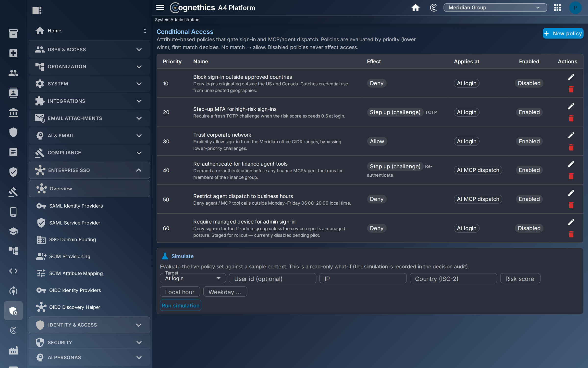
Task: Click the contact badge icon in left rail
Action: point(13,93)
